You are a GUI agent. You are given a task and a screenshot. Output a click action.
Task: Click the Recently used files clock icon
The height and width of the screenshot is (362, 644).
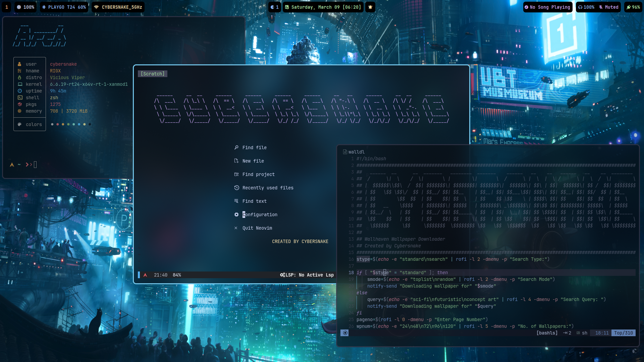(x=236, y=188)
